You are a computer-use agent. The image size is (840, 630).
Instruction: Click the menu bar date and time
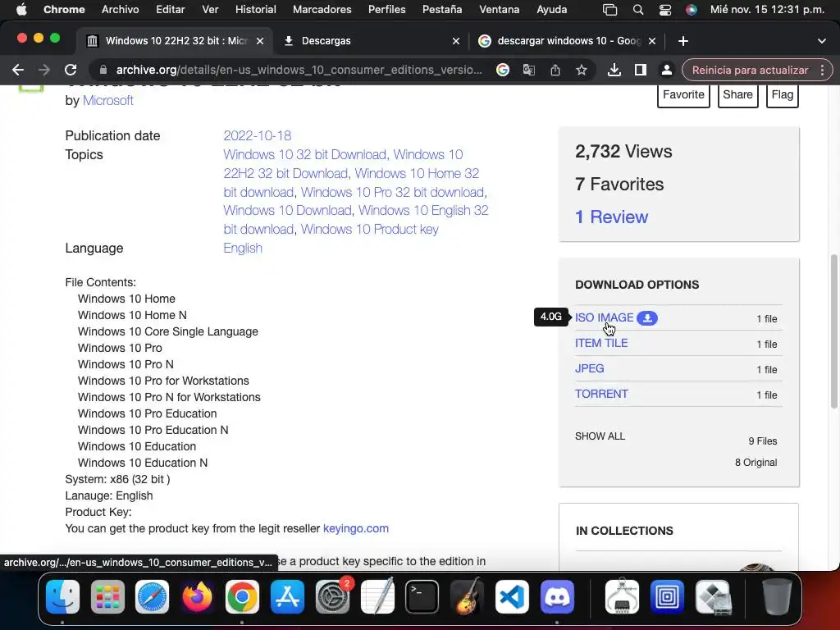coord(767,9)
